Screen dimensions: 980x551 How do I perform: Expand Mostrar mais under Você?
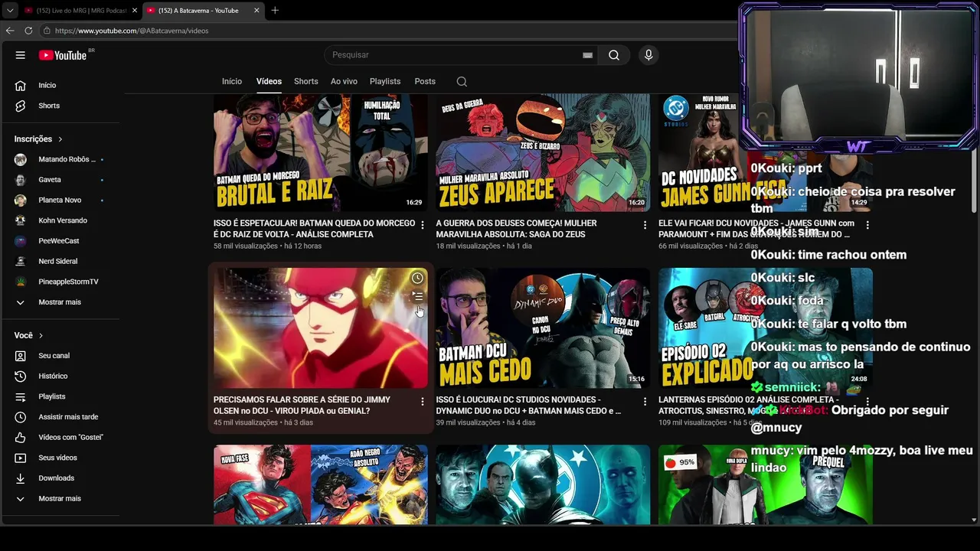60,499
